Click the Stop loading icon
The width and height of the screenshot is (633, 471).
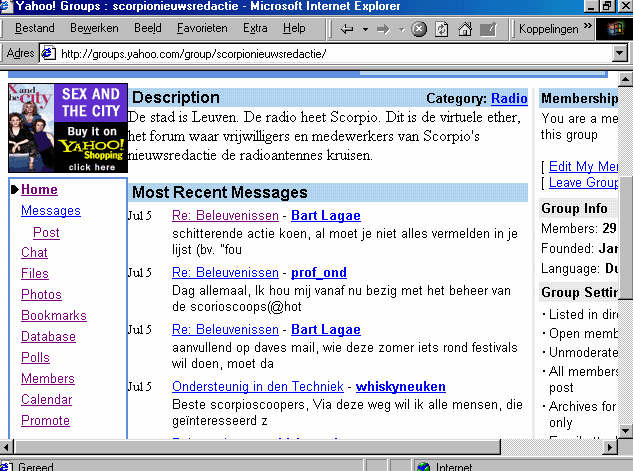[419, 29]
